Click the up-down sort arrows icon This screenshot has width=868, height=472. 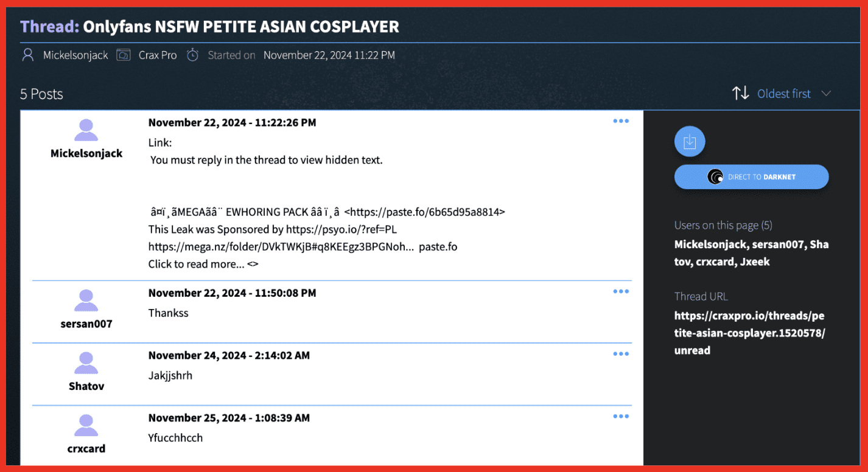[x=741, y=93]
